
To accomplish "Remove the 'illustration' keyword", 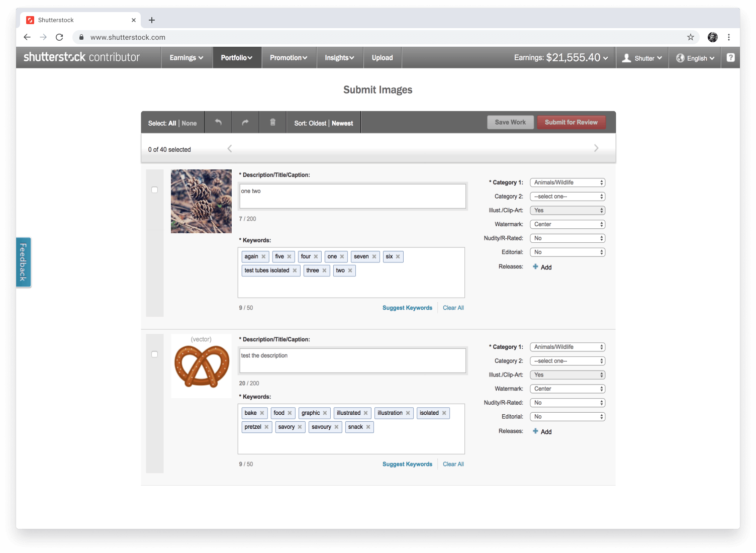I will coord(408,413).
